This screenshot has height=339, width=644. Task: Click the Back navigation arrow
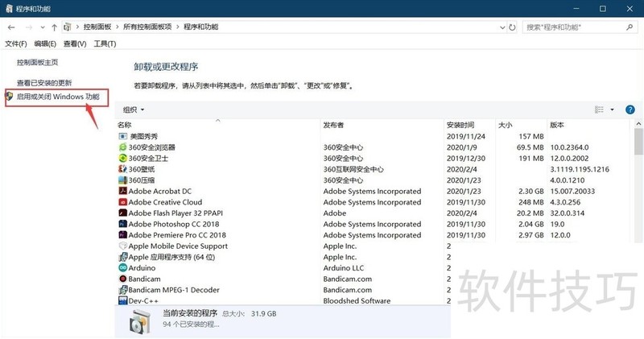click(x=11, y=27)
